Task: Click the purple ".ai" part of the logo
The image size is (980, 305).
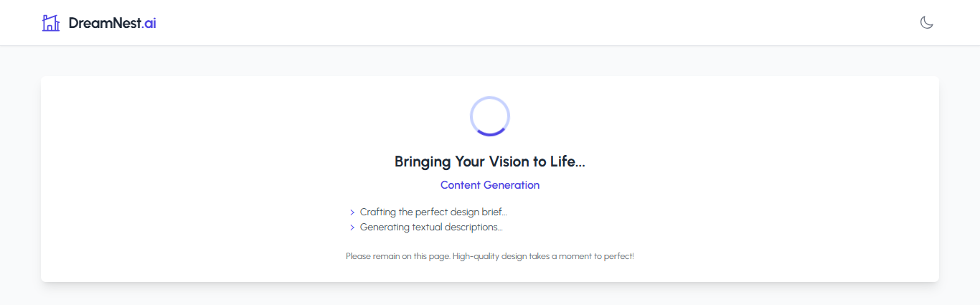Action: tap(149, 23)
